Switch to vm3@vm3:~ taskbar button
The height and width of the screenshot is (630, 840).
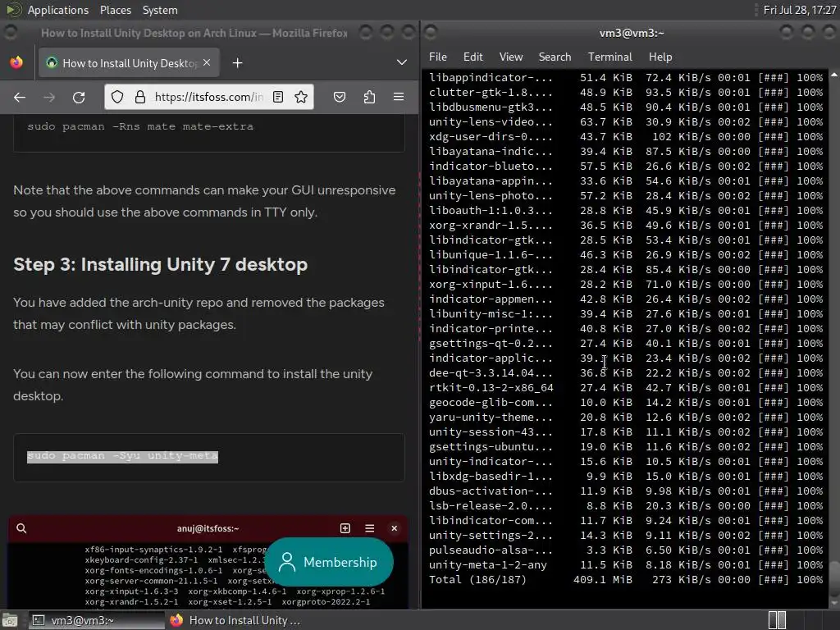tap(96, 620)
